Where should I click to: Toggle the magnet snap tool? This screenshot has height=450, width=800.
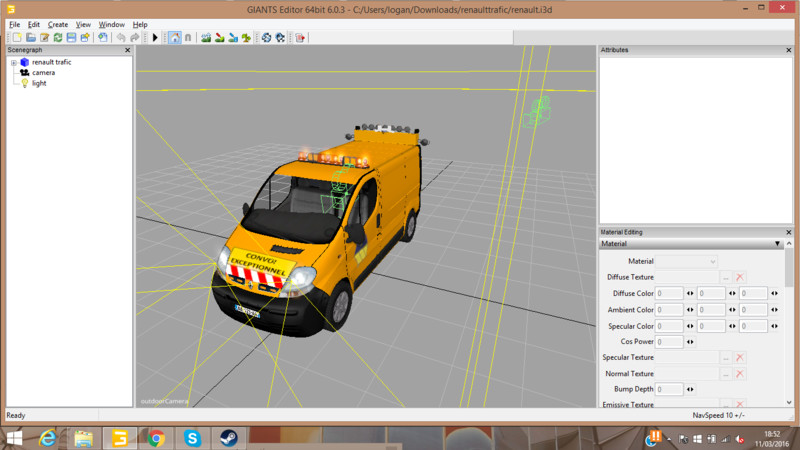(188, 37)
